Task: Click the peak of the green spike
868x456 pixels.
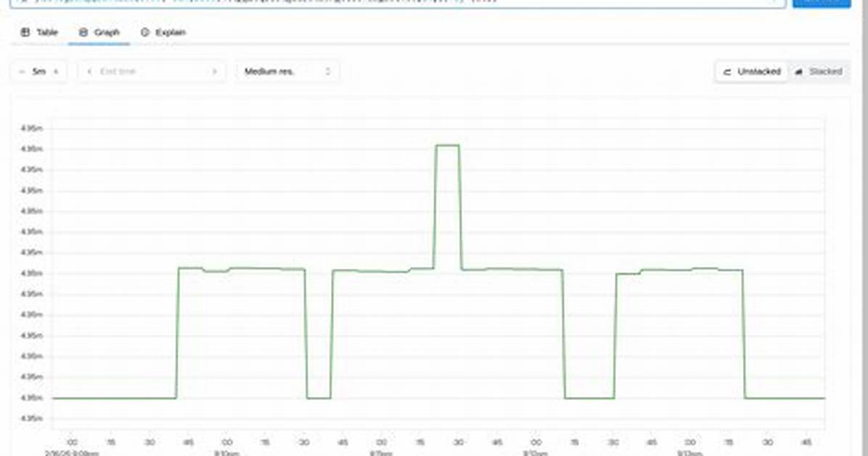Action: 447,145
